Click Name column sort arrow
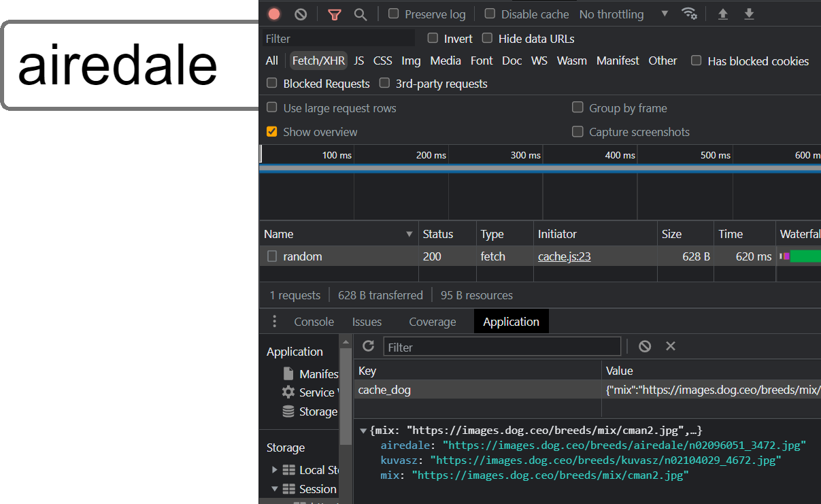 [409, 234]
